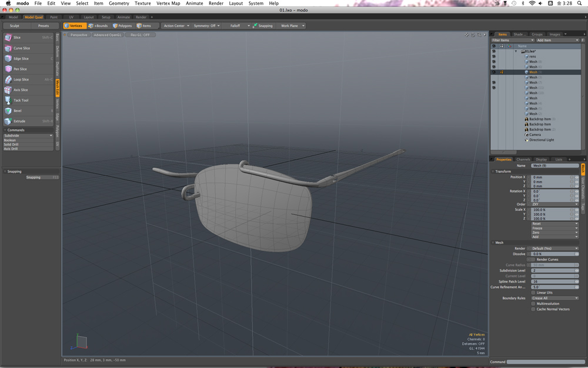Click the Sculpt button

[x=15, y=26]
